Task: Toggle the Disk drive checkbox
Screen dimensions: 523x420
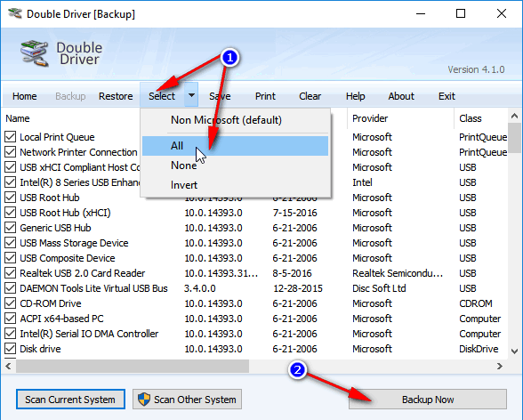Action: click(10, 349)
